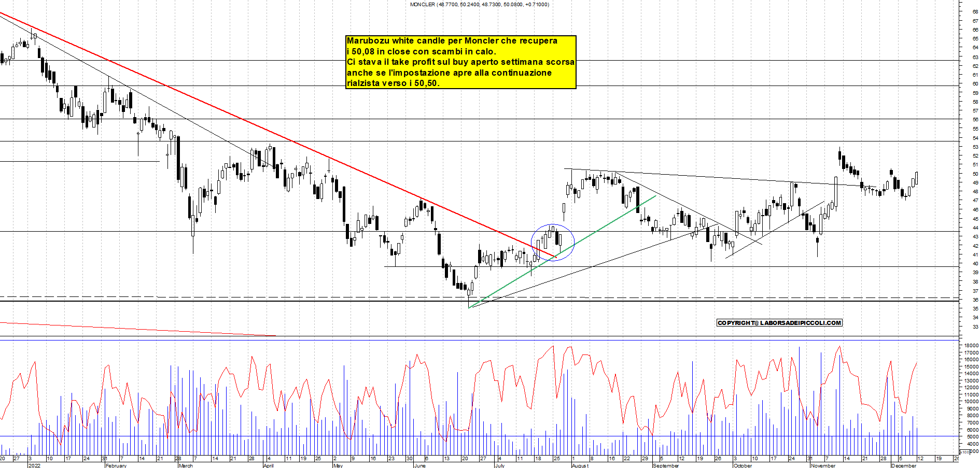Click the 2022 year label on the time axis

pyautogui.click(x=34, y=465)
